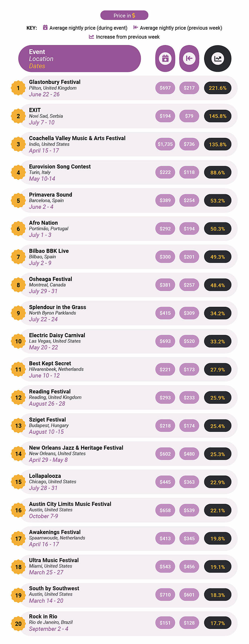Click the $79 previous week price pill
Viewport: 249px width, 644px height.
(x=189, y=116)
